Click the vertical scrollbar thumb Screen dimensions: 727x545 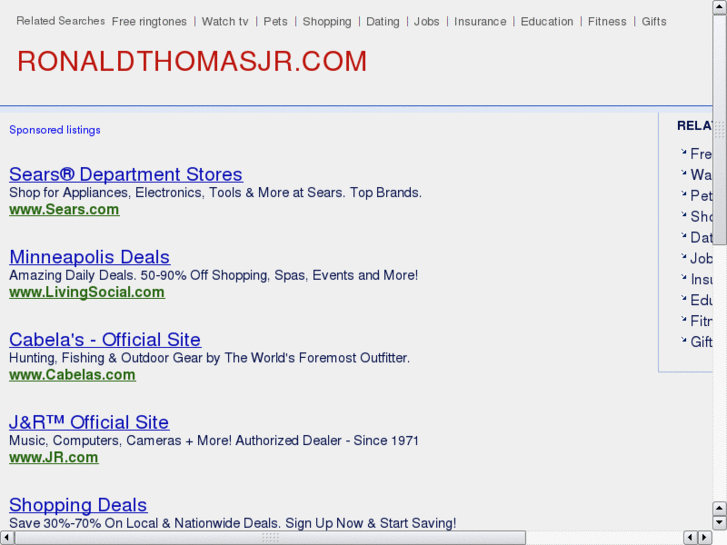click(x=720, y=129)
